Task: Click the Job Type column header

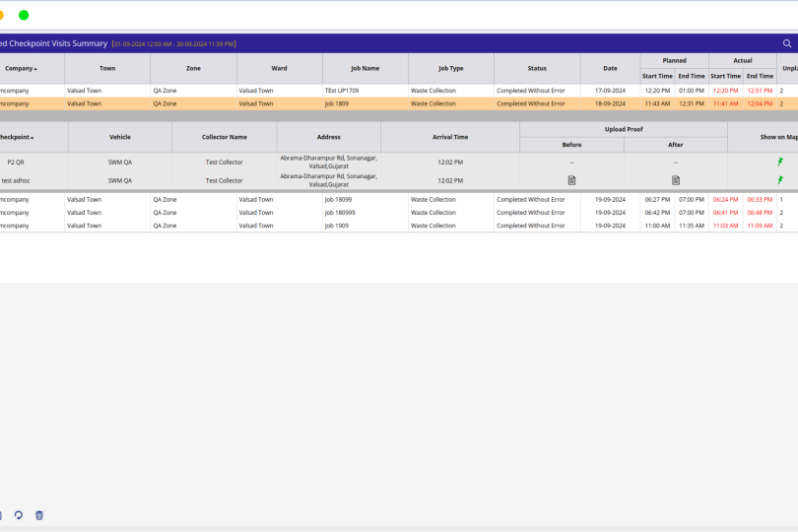Action: pyautogui.click(x=450, y=68)
